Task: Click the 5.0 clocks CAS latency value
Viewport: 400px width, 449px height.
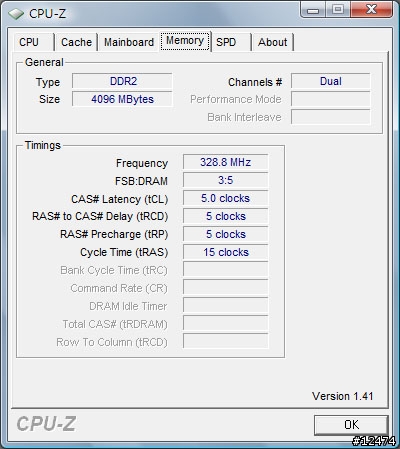Action: pyautogui.click(x=226, y=198)
